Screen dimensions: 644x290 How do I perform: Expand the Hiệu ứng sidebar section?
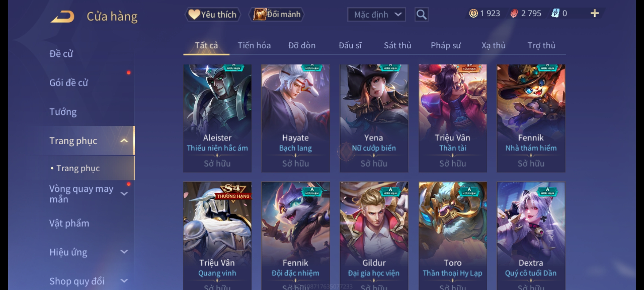click(x=124, y=252)
